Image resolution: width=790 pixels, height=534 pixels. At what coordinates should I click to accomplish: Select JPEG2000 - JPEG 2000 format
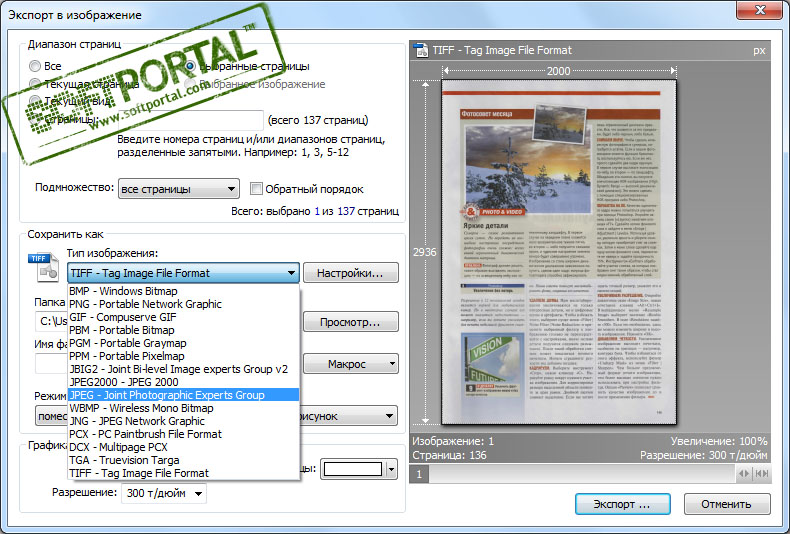coord(183,382)
